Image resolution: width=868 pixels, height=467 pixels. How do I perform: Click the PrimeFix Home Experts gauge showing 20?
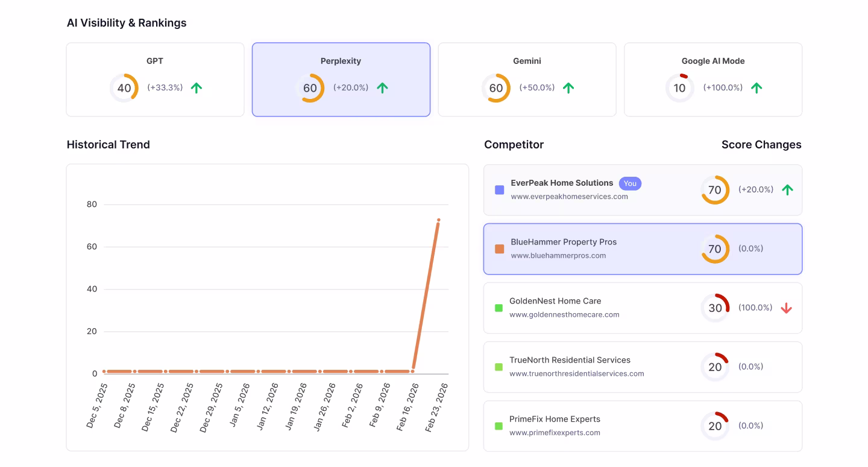point(715,425)
